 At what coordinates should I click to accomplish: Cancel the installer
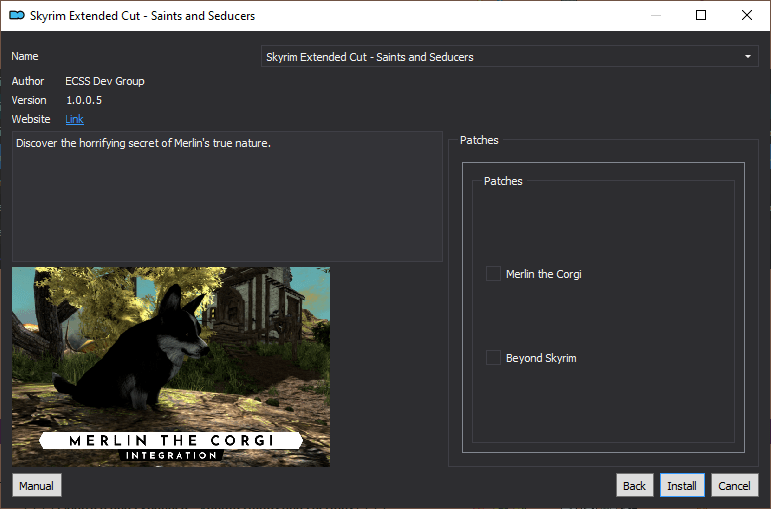pyautogui.click(x=735, y=486)
